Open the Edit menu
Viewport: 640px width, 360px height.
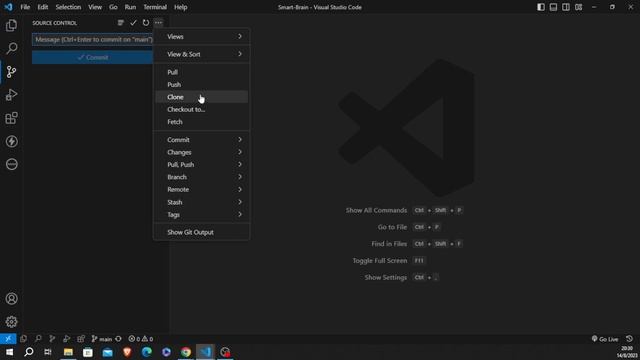pos(42,7)
